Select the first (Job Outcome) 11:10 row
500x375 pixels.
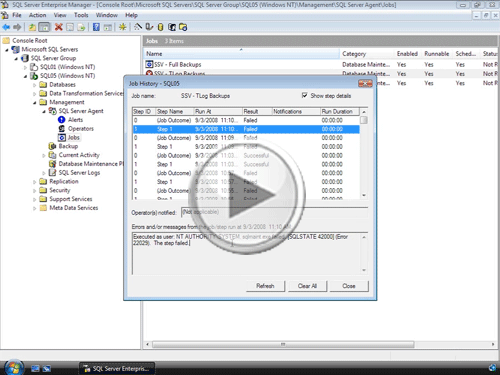point(246,120)
